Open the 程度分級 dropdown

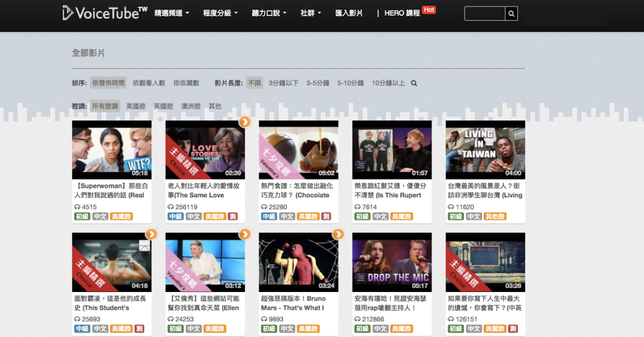221,13
